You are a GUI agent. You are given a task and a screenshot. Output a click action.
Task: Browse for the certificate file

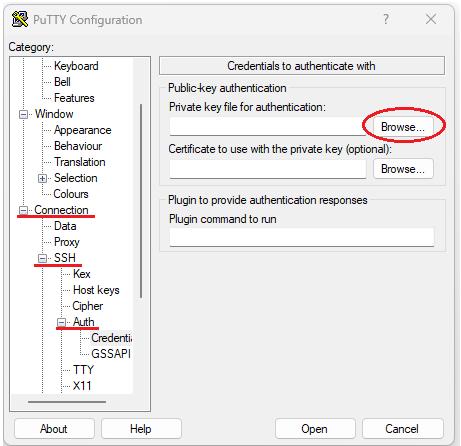tap(403, 169)
